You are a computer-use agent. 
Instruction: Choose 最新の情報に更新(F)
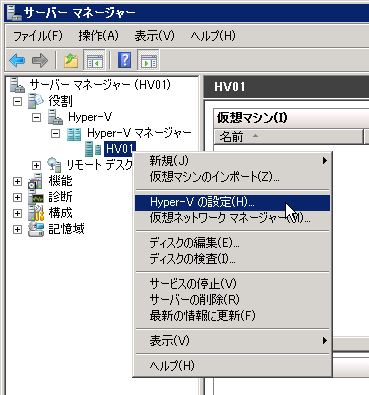click(x=232, y=315)
